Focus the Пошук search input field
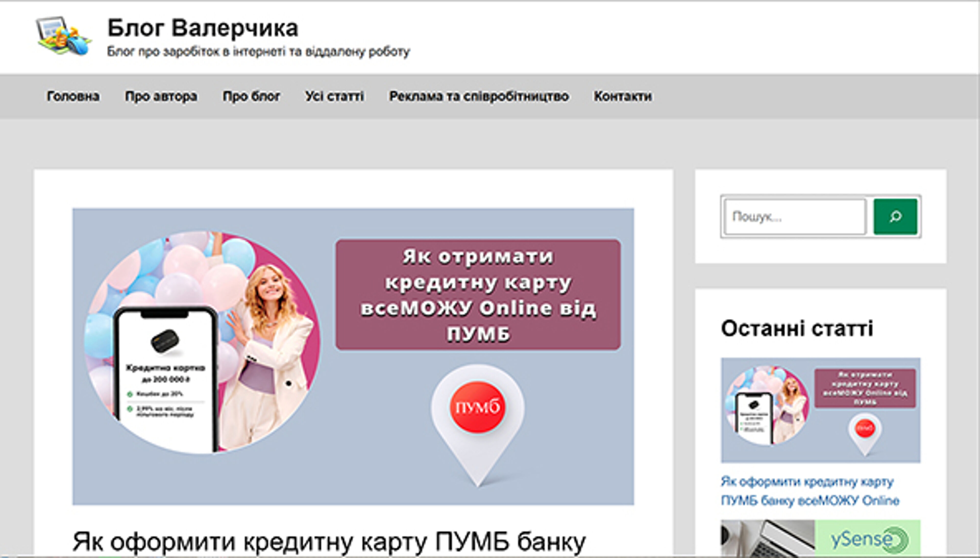980x558 pixels. click(x=795, y=216)
